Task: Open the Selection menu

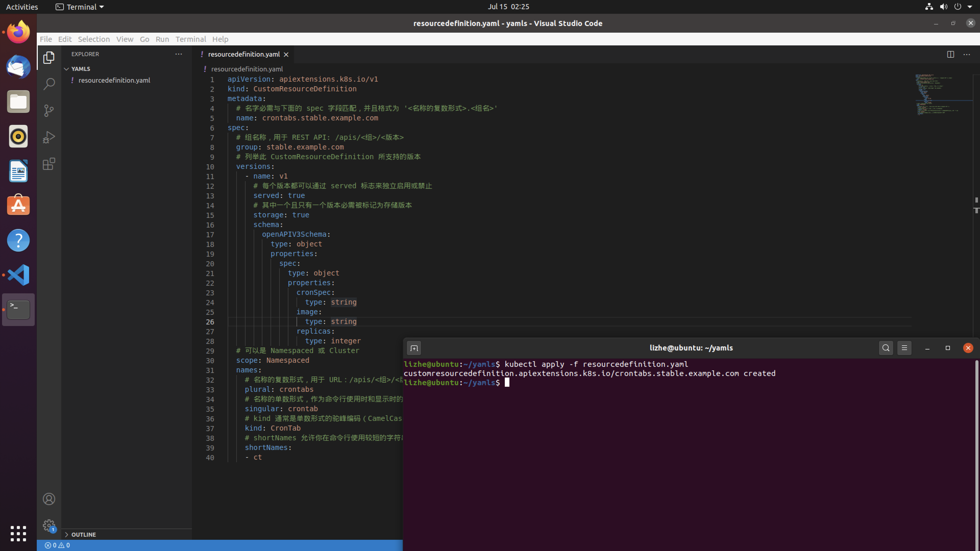Action: point(94,39)
